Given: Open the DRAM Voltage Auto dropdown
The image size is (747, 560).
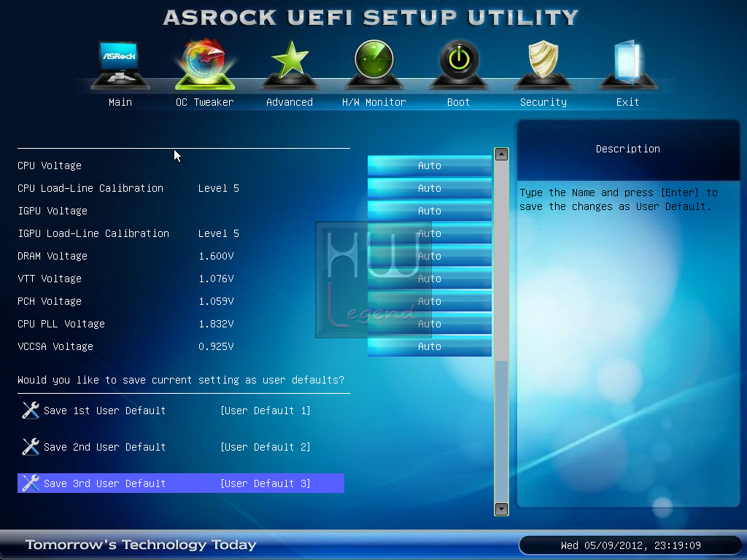Looking at the screenshot, I should pyautogui.click(x=429, y=256).
